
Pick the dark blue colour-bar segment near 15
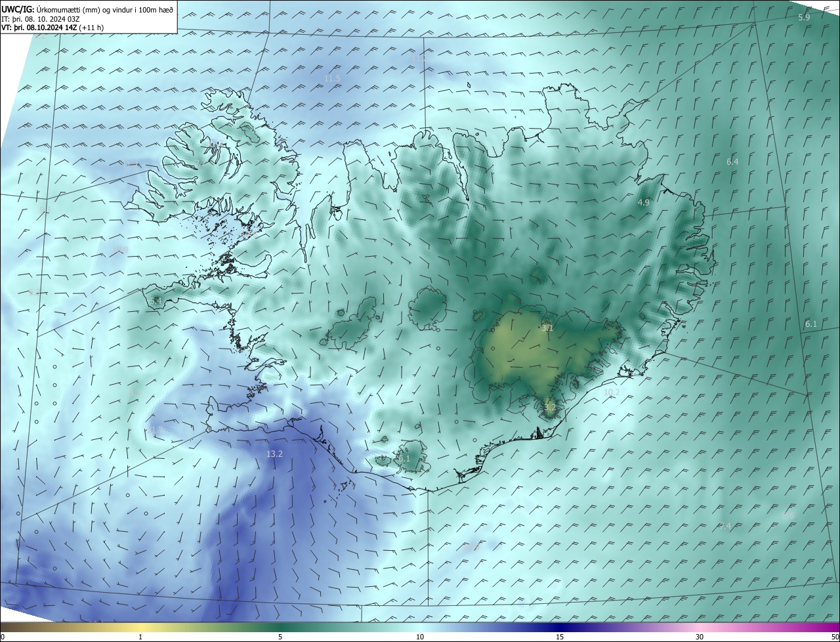coord(560,627)
